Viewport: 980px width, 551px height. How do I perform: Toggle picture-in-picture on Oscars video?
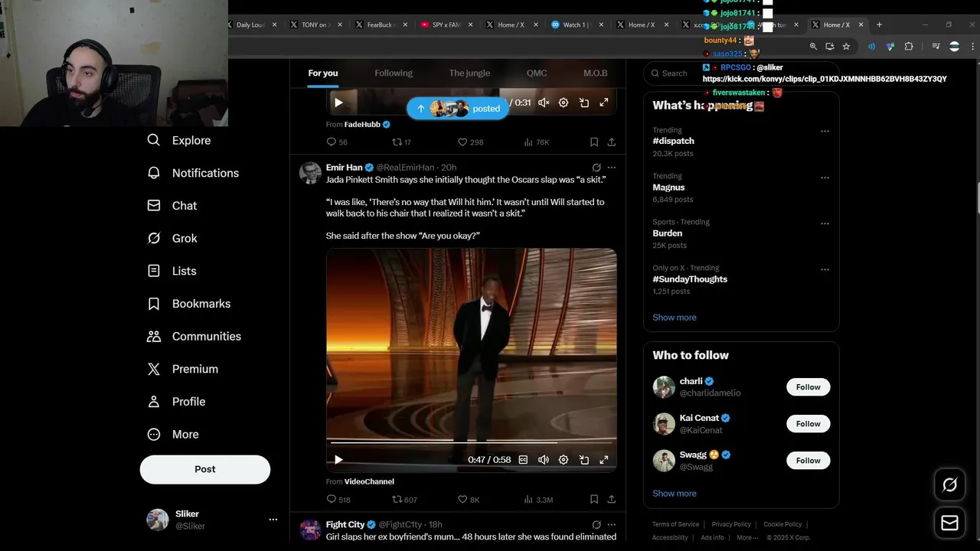[583, 460]
